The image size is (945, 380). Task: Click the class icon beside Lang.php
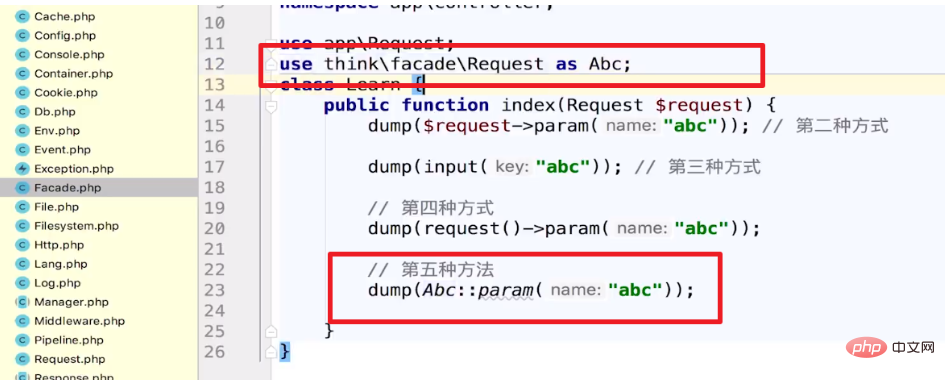click(x=22, y=264)
